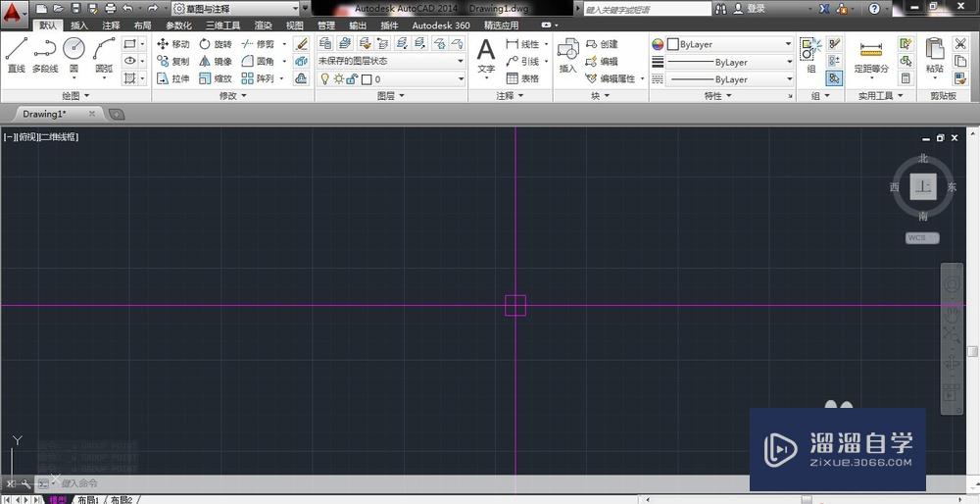This screenshot has height=504, width=980.
Task: Click the Edit block (编辑) icon
Action: click(x=602, y=61)
